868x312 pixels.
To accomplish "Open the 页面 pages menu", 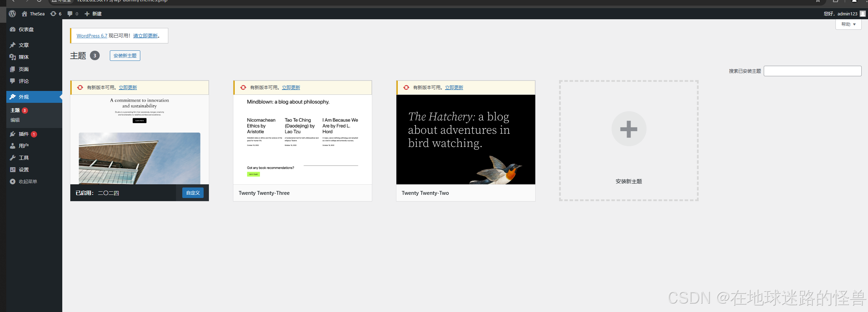I will coord(34,69).
